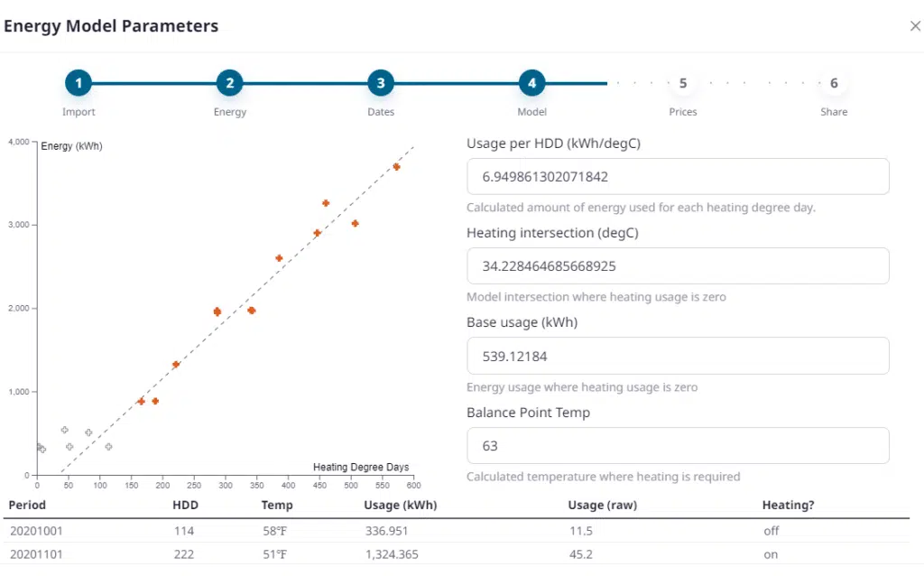Jump to step 2 Energy
Viewport: 924px width, 576px height.
229,84
